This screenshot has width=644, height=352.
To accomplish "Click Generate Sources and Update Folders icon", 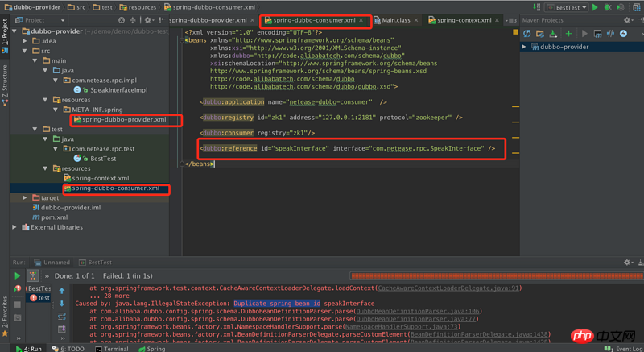I will pos(540,34).
